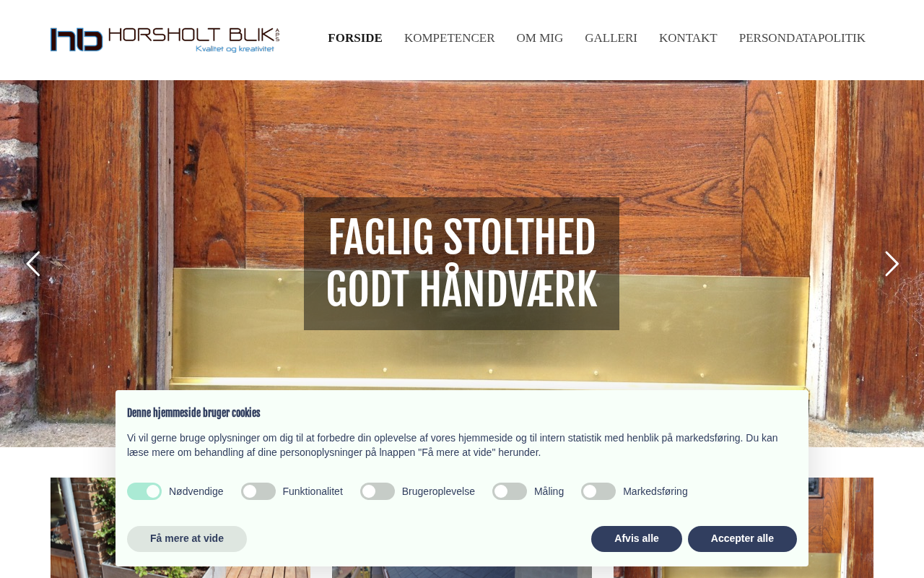
Task: Click the previous slide arrow
Action: click(x=32, y=264)
